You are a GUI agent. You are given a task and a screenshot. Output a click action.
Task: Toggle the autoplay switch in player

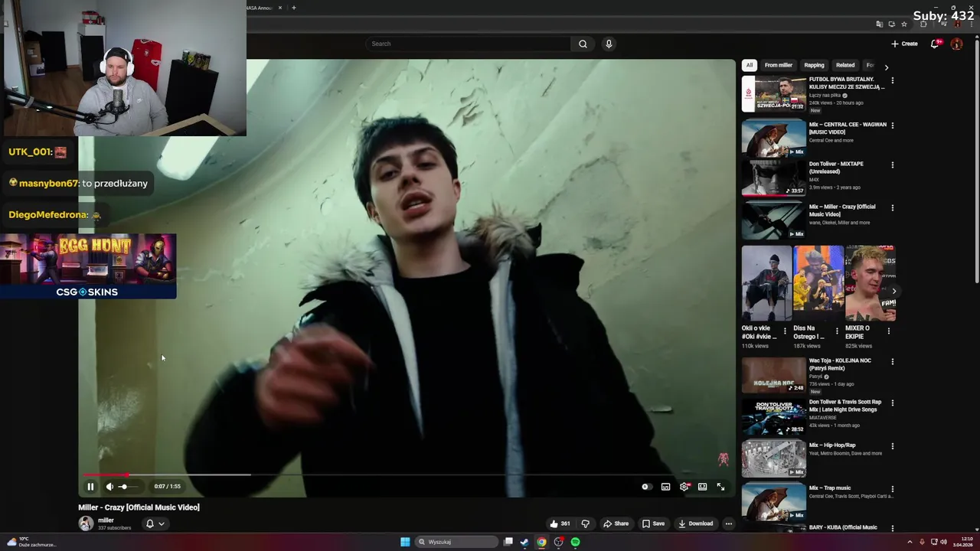(x=645, y=487)
